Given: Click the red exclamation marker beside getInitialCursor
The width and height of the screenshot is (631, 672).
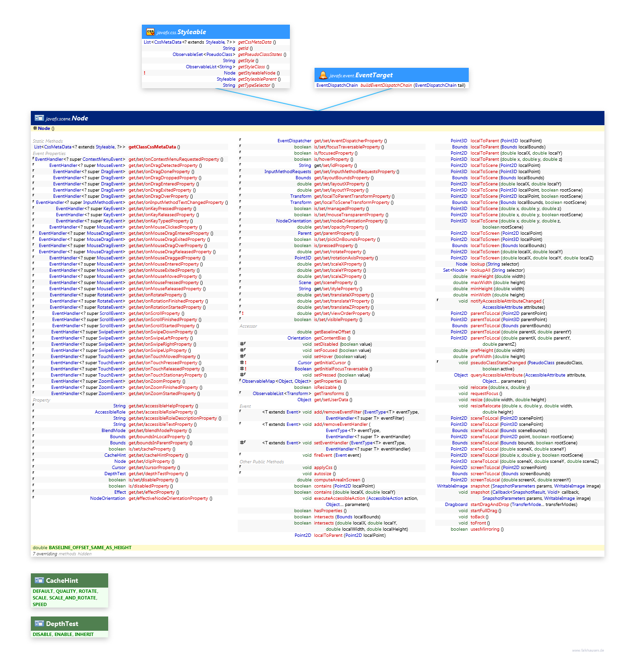Looking at the screenshot, I should pos(245,363).
